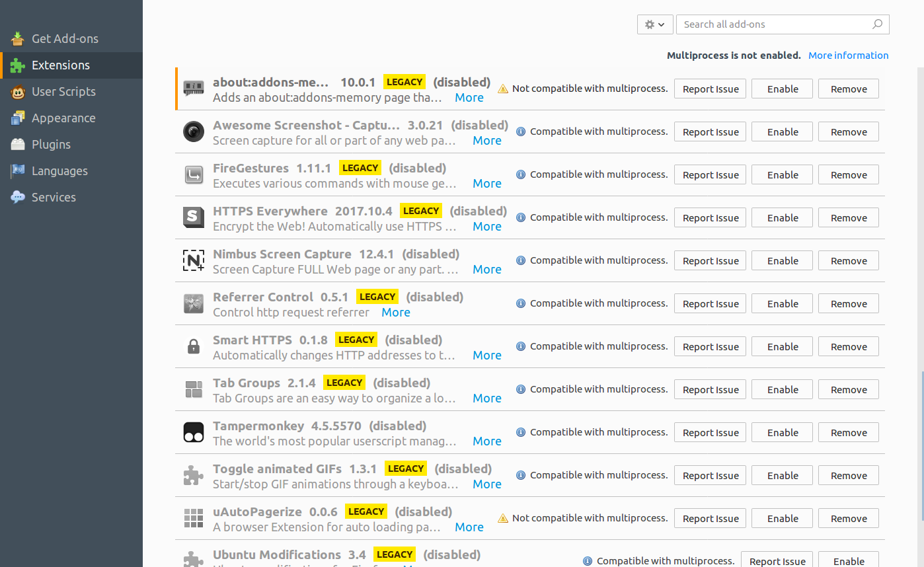Report Issue for Smart HTTPS
Image resolution: width=924 pixels, height=567 pixels.
pyautogui.click(x=711, y=346)
